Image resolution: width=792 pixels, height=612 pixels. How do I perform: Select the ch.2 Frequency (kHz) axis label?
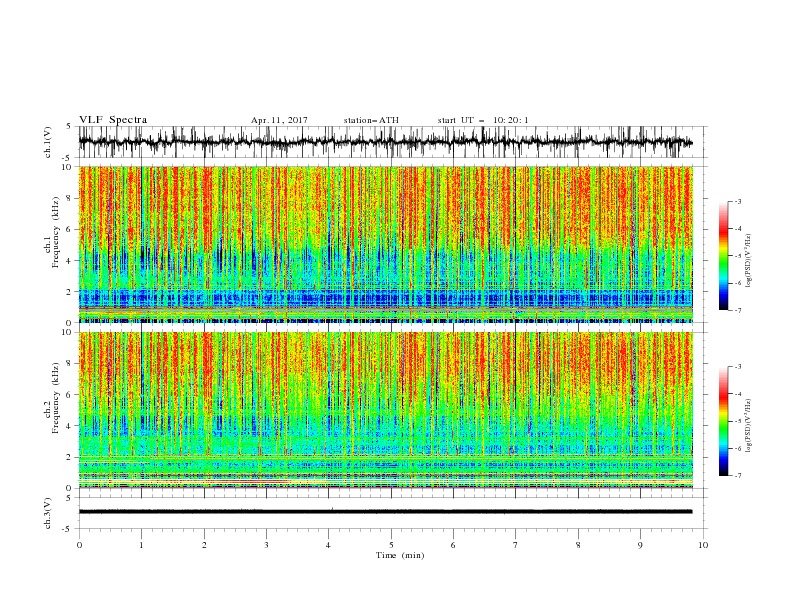coord(51,398)
